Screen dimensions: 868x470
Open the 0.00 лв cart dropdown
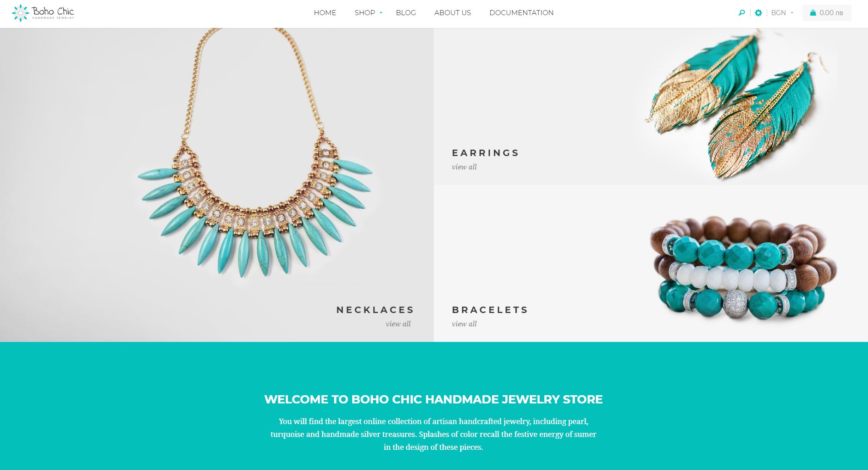click(x=827, y=13)
